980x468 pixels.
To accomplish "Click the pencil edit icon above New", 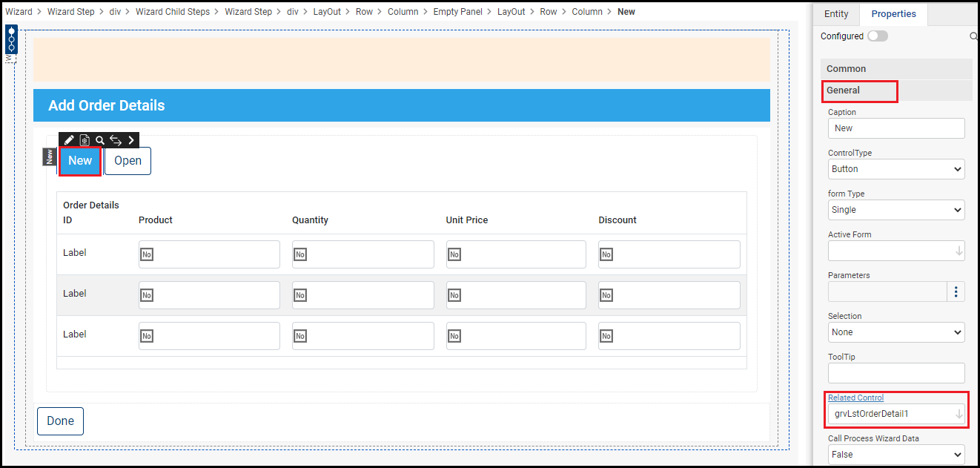I will click(x=69, y=140).
